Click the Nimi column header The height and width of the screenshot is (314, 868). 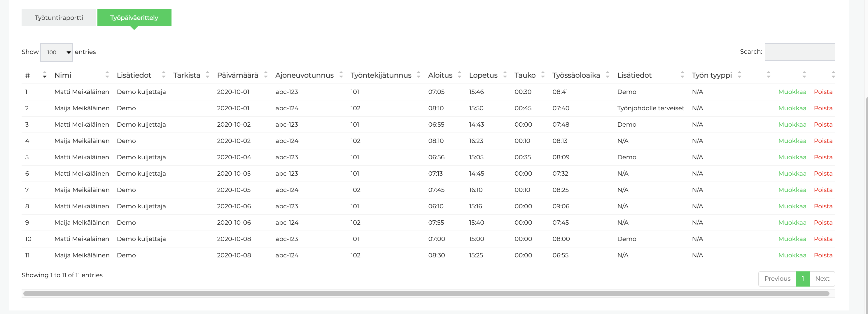click(63, 75)
